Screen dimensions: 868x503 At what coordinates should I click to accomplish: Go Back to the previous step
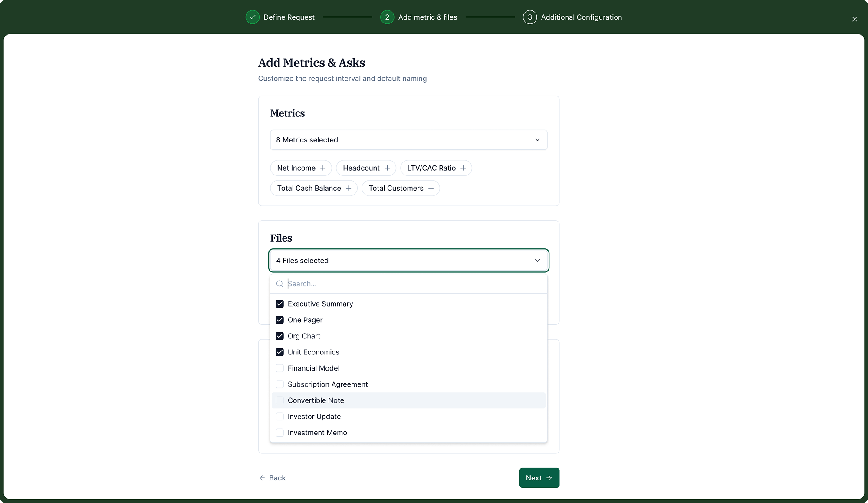[272, 478]
